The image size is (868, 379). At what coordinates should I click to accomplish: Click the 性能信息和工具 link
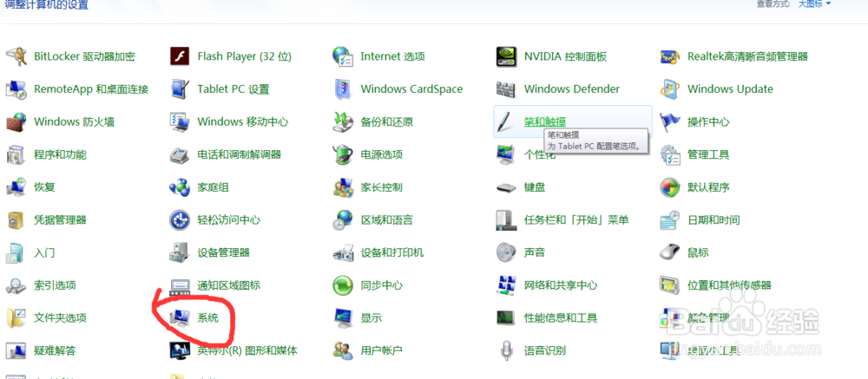tap(561, 318)
